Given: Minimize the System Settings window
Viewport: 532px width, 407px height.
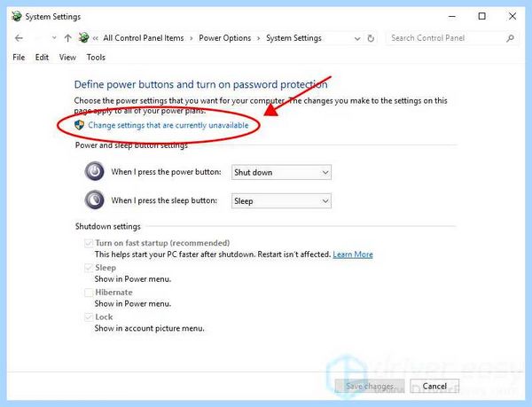Looking at the screenshot, I should [x=452, y=16].
